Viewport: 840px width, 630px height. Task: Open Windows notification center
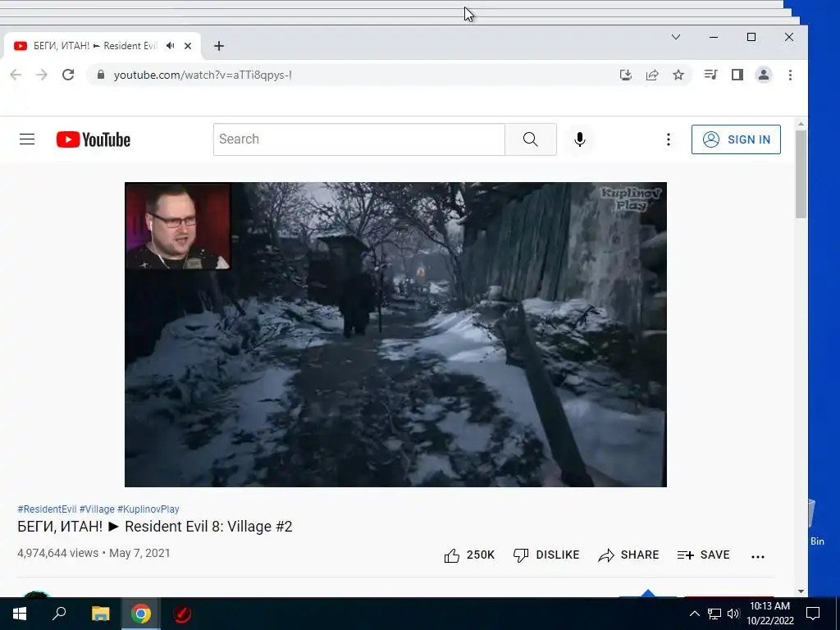click(813, 614)
